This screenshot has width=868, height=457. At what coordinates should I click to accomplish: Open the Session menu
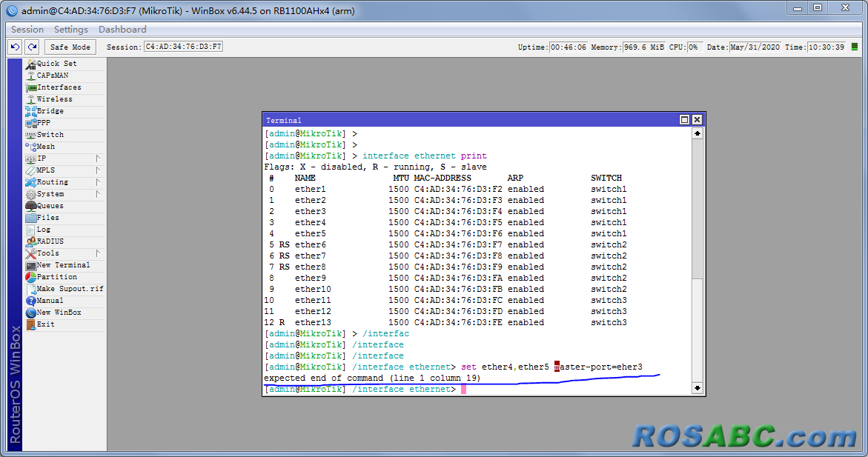[x=27, y=30]
